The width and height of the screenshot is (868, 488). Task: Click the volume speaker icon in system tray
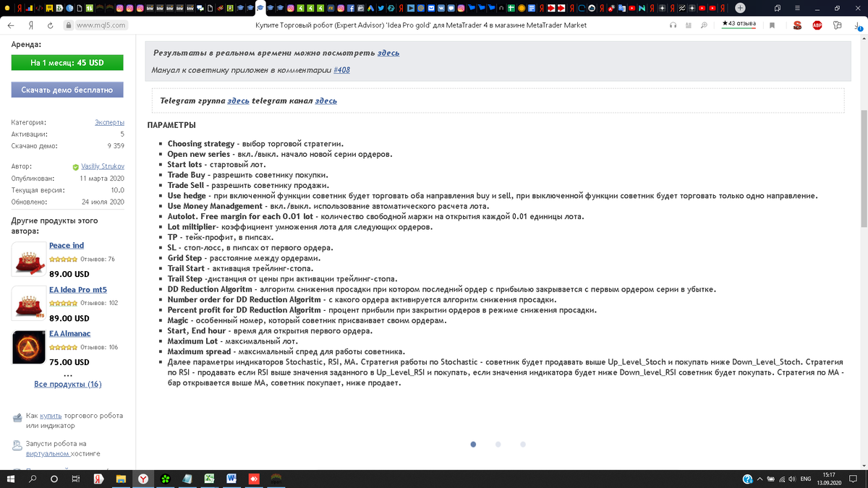click(793, 479)
